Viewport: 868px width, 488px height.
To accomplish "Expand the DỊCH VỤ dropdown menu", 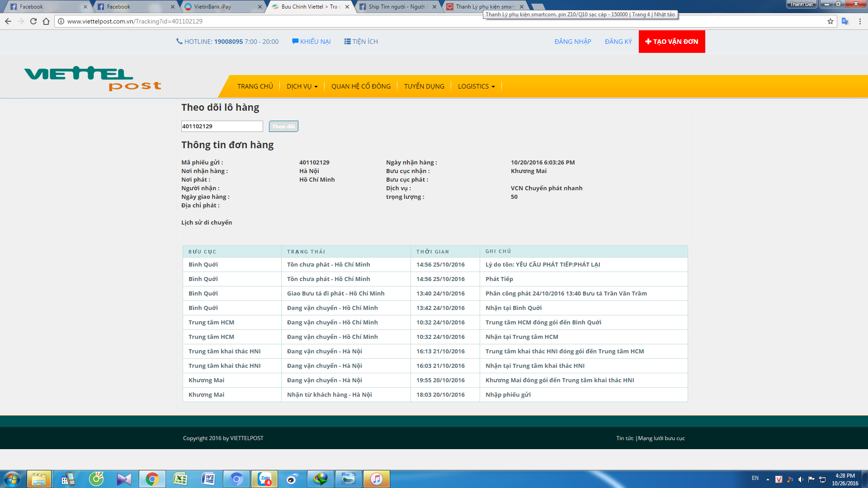I will (302, 86).
